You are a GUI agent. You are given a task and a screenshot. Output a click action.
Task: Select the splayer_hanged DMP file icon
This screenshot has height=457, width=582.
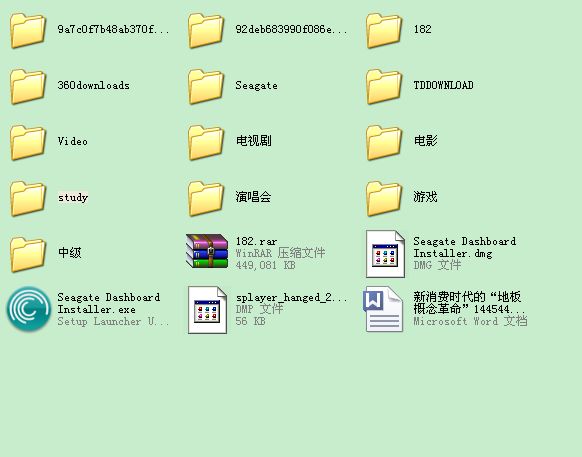207,310
